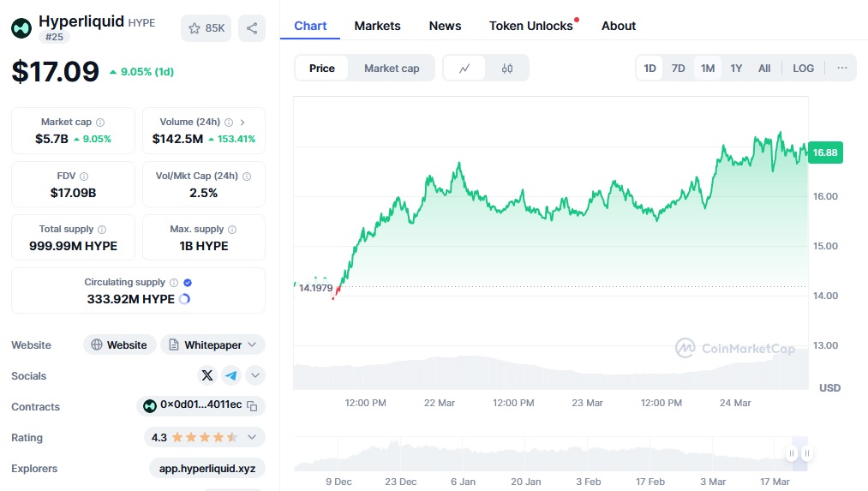This screenshot has width=868, height=491.
Task: Click the right range handle on mini chart
Action: tap(807, 453)
